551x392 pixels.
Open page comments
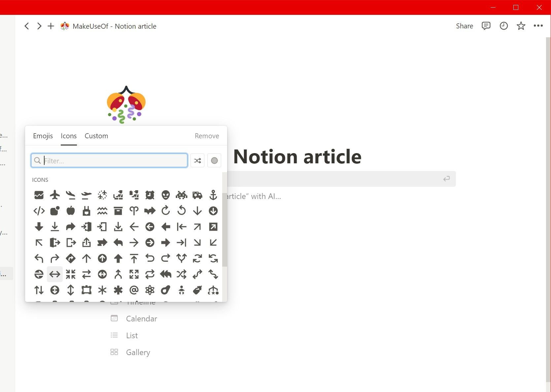tap(486, 26)
